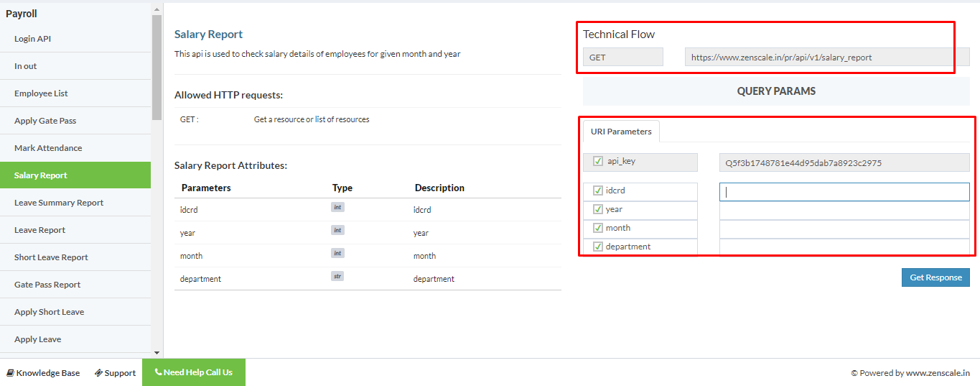
Task: Open the Support link
Action: (115, 373)
